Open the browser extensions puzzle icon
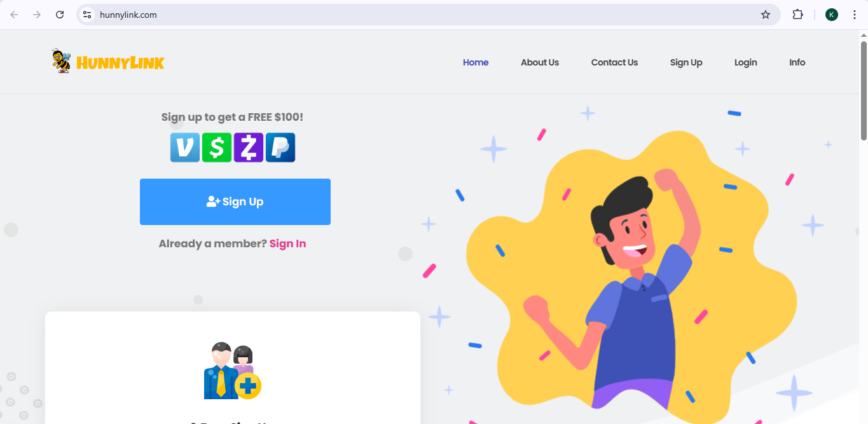 click(x=797, y=15)
